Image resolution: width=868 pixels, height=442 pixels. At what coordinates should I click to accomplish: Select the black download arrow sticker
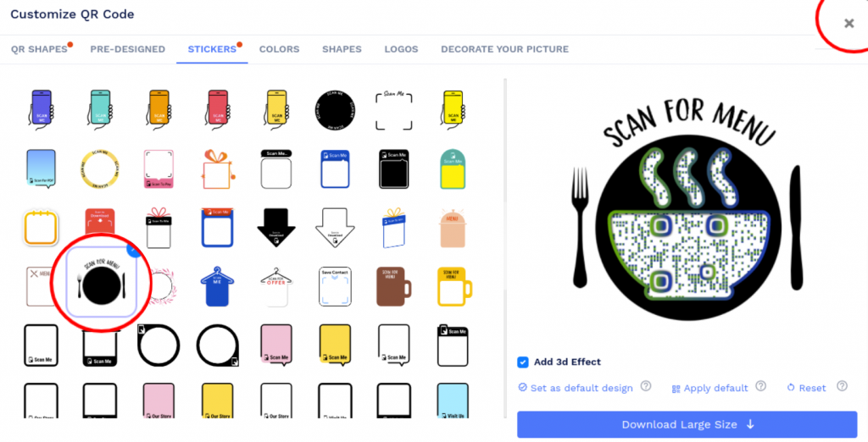pos(276,228)
